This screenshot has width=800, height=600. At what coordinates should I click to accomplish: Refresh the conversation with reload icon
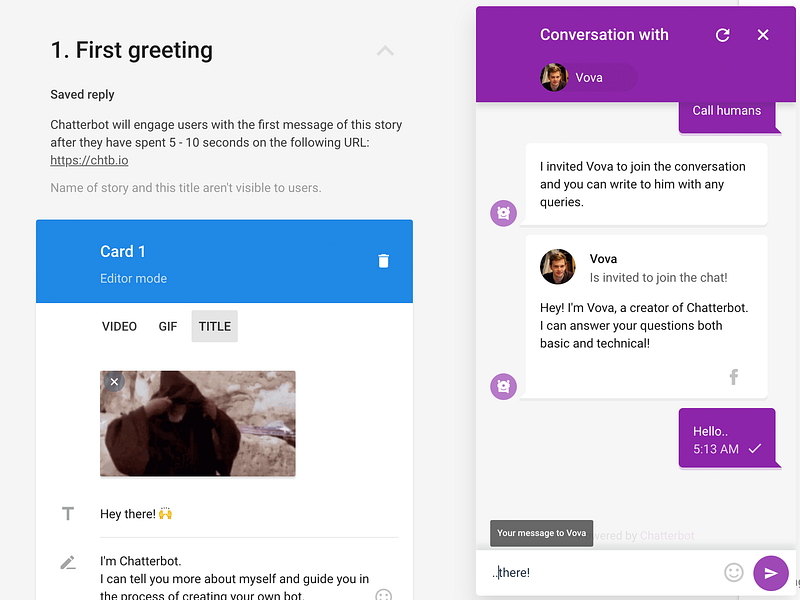point(722,35)
